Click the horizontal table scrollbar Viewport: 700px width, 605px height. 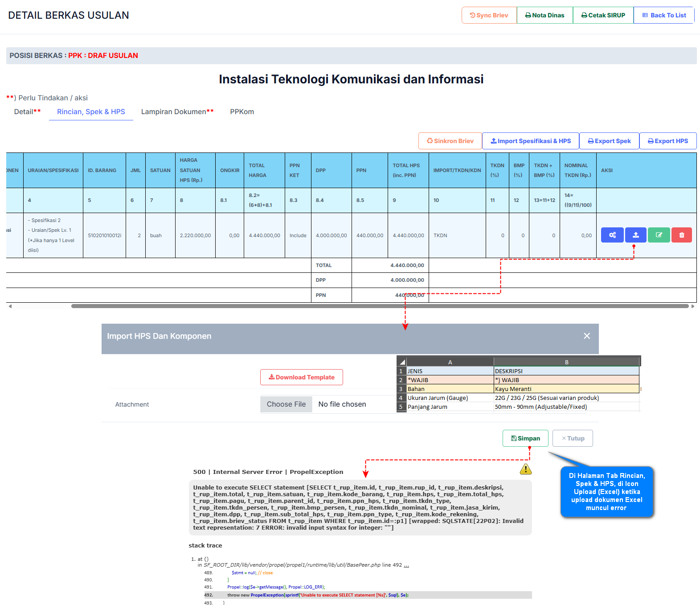click(380, 306)
